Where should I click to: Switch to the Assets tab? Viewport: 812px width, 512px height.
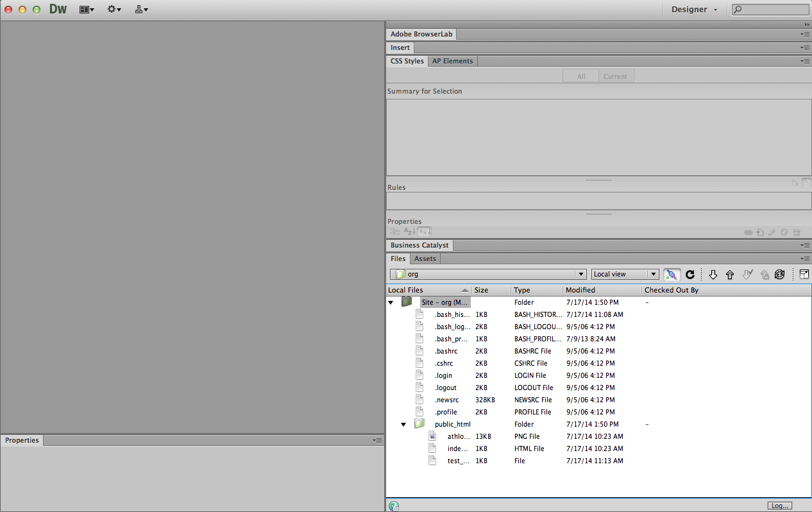425,259
